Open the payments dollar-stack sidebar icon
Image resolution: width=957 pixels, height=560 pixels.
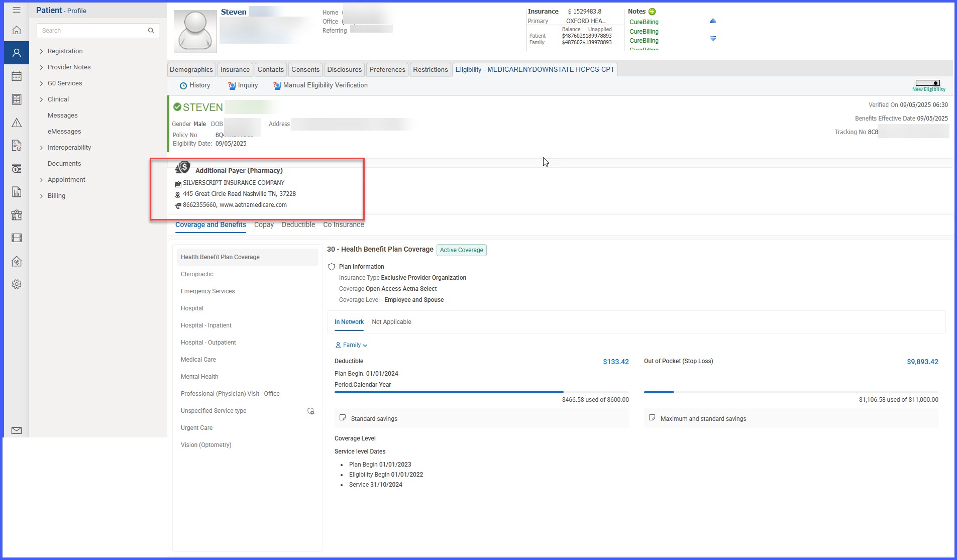point(17,169)
